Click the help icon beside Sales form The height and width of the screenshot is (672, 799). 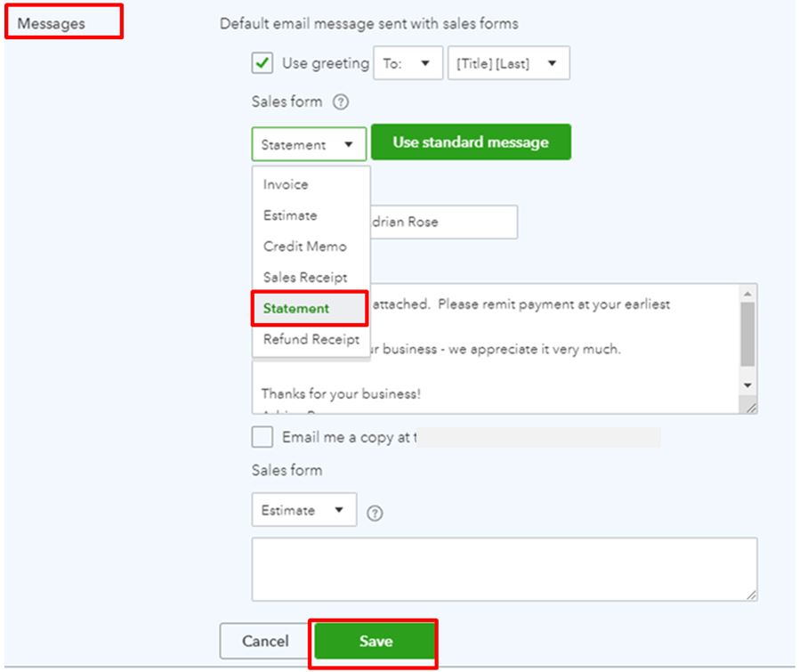[341, 102]
